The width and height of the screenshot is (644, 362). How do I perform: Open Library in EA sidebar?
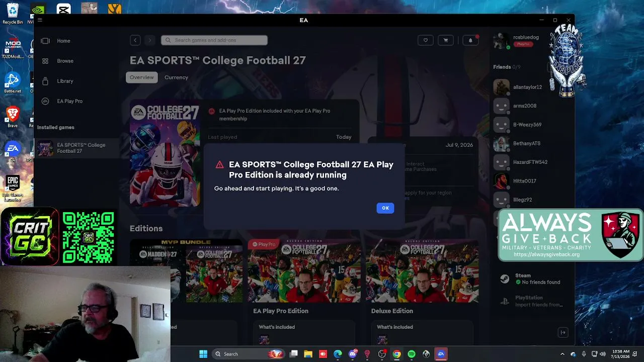click(x=65, y=81)
